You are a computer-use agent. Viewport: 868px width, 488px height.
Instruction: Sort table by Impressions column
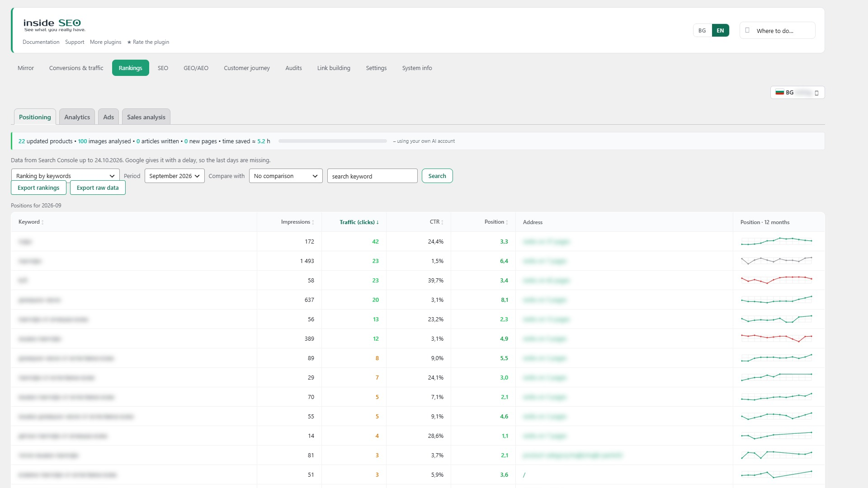(297, 222)
